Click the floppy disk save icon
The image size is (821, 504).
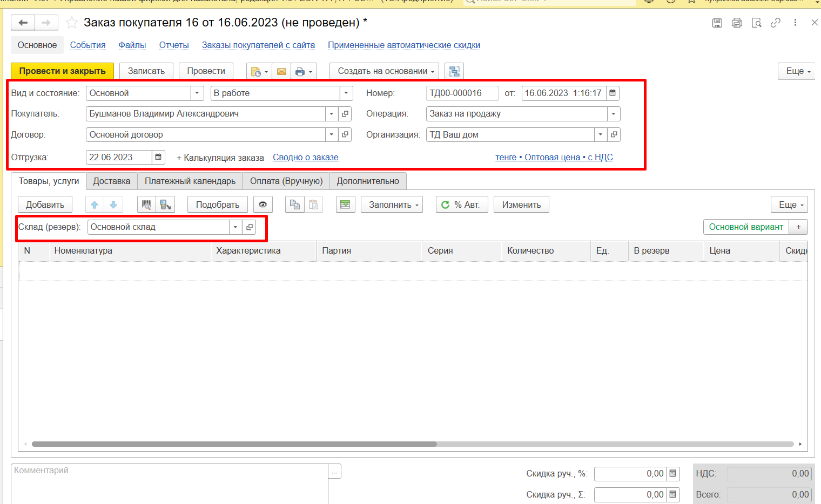coord(717,23)
